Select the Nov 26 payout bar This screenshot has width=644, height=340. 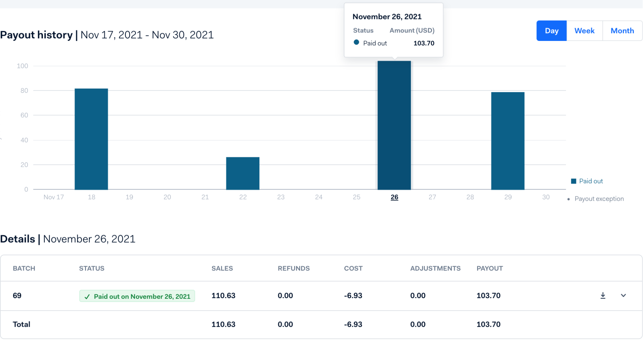pyautogui.click(x=394, y=125)
